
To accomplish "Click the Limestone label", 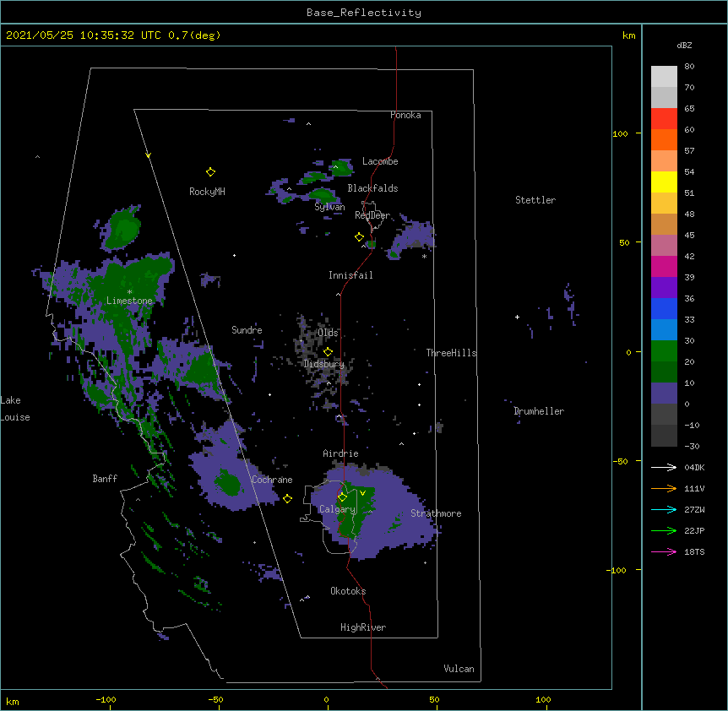I will (129, 301).
